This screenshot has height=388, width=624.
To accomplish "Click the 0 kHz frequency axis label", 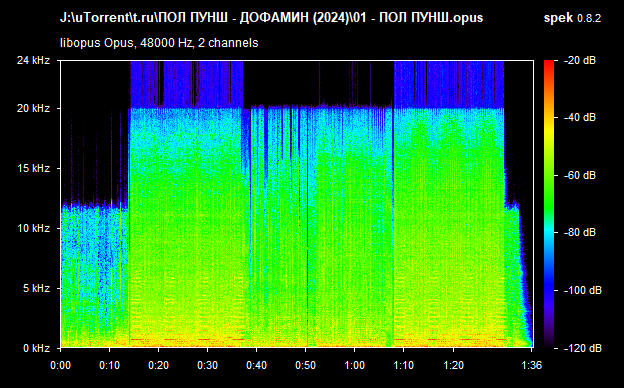I will coord(36,348).
